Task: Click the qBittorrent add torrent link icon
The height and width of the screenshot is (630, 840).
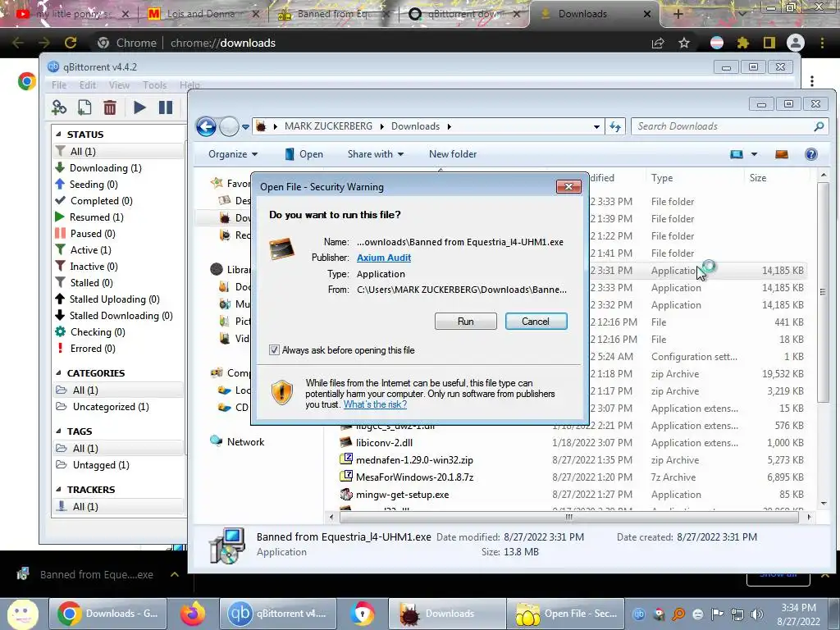Action: 59,107
